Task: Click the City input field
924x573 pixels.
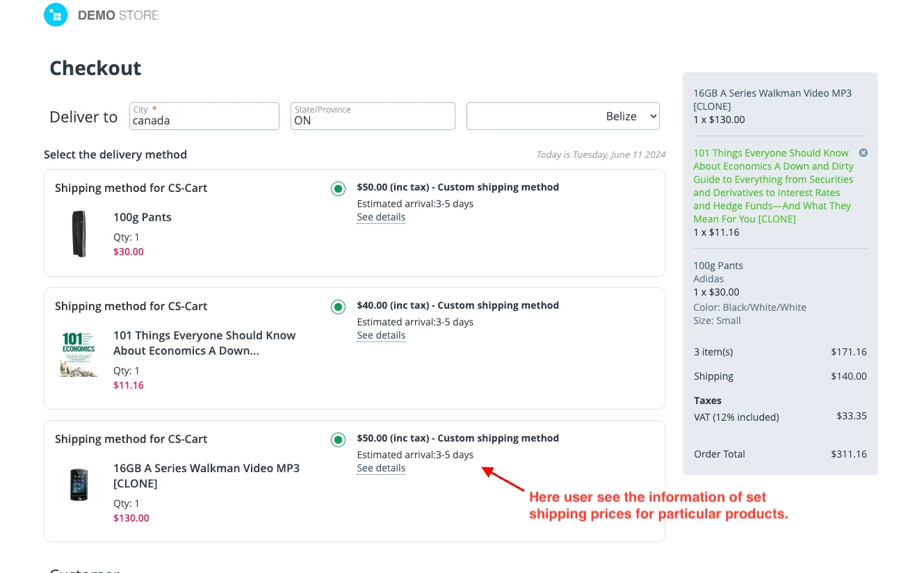Action: tap(204, 116)
